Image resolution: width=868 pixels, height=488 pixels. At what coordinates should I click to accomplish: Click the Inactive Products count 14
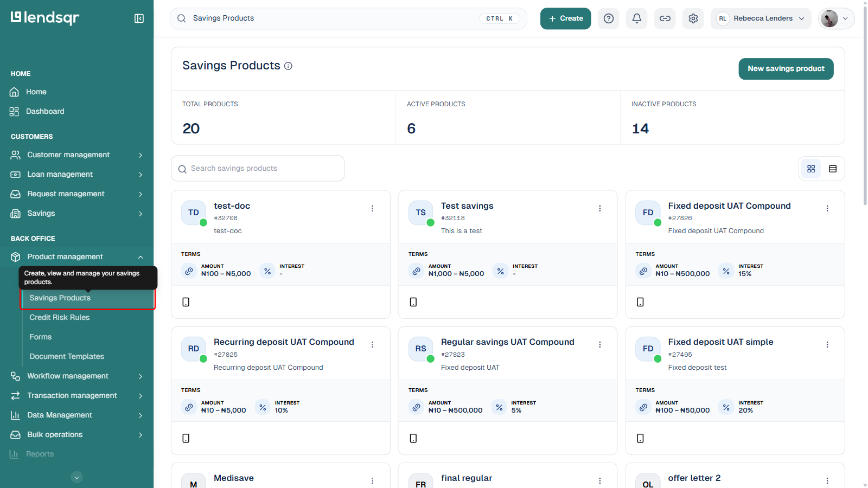click(x=640, y=129)
